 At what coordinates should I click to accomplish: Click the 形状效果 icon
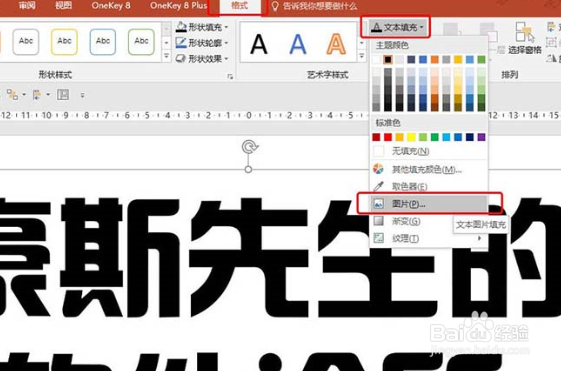point(181,58)
